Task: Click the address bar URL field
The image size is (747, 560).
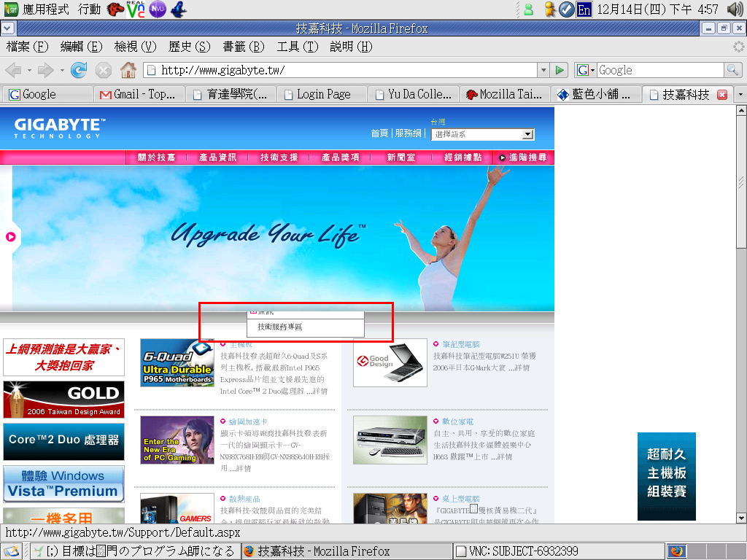Action: click(343, 70)
